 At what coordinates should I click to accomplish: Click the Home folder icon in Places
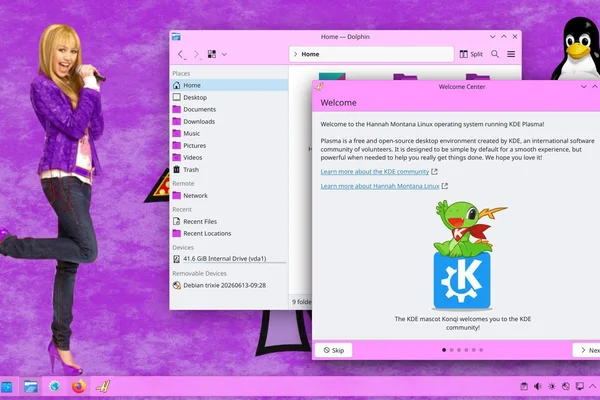point(176,85)
